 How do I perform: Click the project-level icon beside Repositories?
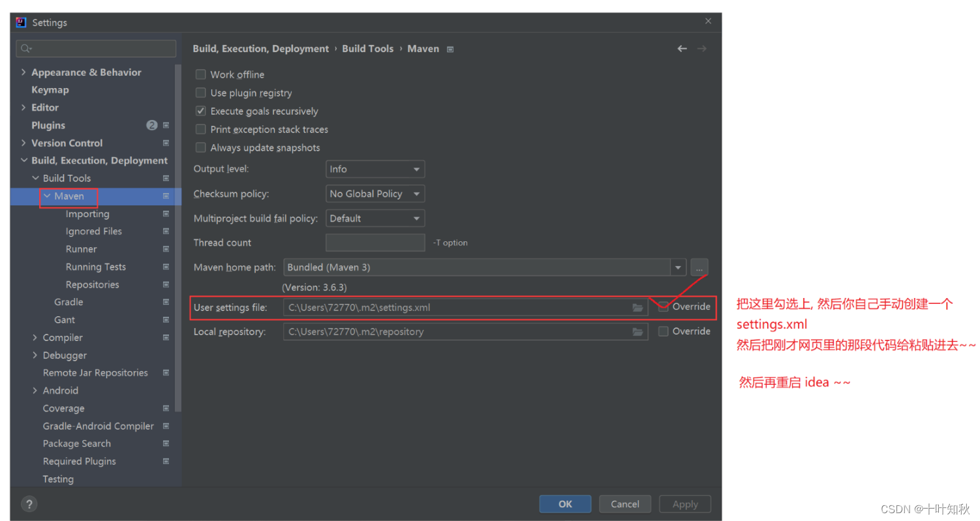click(166, 284)
